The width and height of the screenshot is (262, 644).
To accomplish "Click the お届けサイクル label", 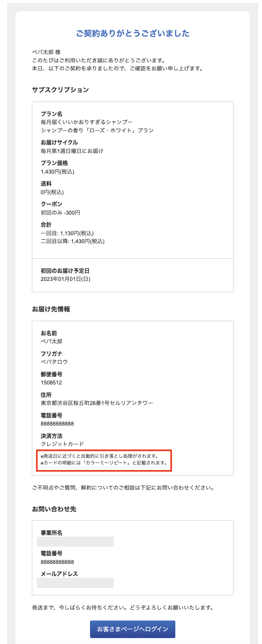I will click(59, 143).
